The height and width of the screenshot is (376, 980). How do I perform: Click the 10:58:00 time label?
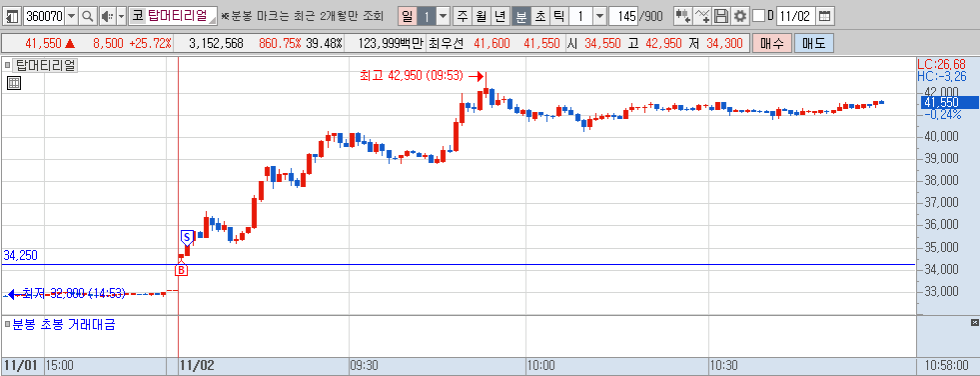[x=948, y=365]
